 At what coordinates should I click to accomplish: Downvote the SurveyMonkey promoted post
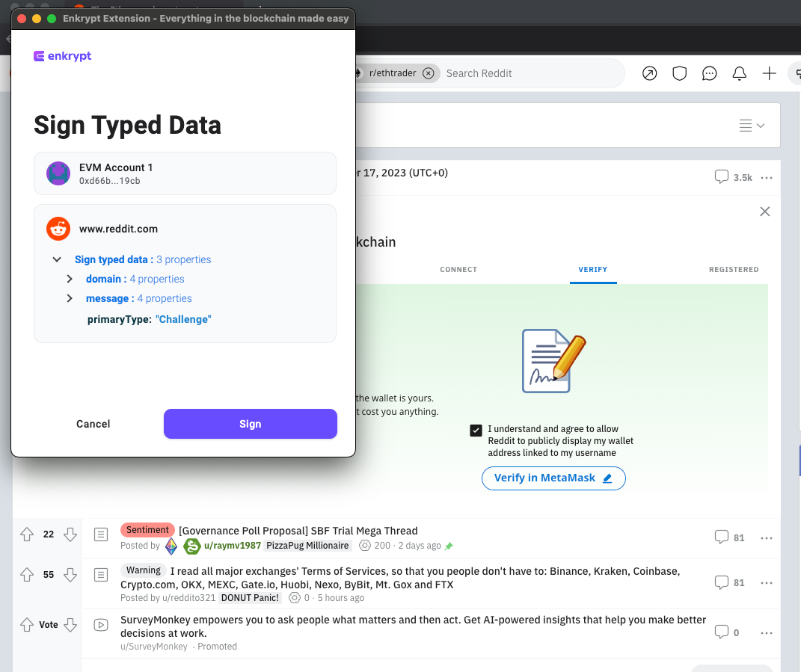[70, 625]
